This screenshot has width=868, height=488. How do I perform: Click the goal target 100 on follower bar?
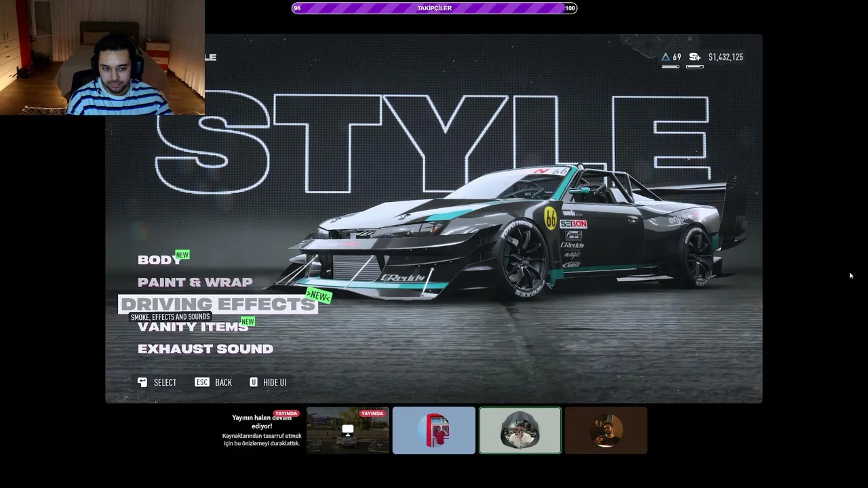pos(570,8)
